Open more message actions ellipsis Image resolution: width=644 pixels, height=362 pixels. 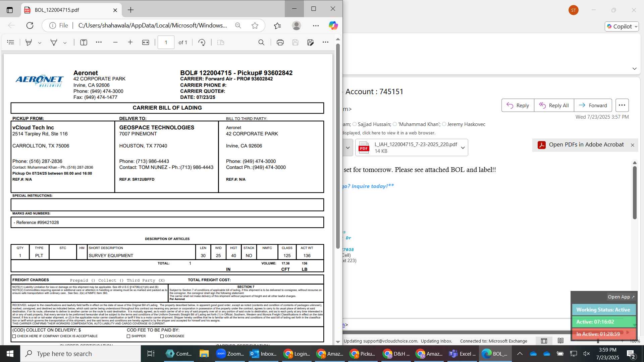[x=622, y=105]
